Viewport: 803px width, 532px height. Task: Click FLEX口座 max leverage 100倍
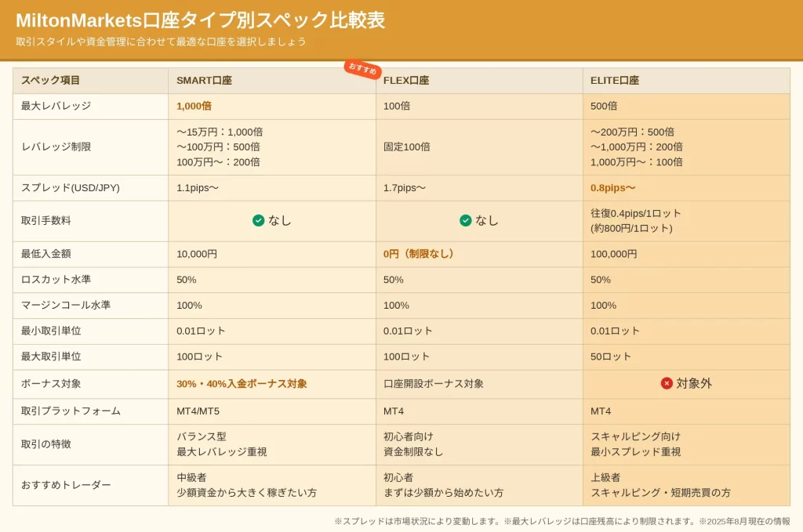[x=397, y=106]
